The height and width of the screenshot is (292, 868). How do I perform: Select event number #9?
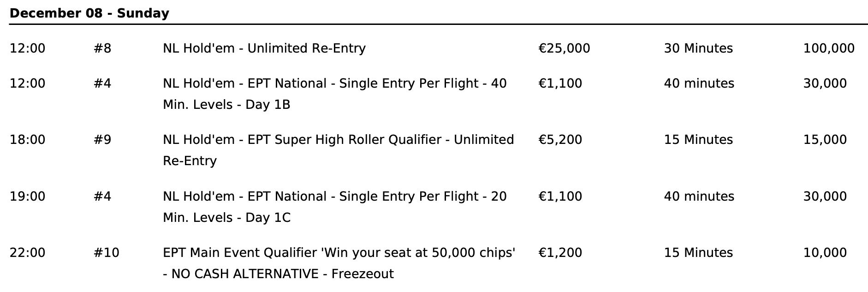tap(102, 140)
